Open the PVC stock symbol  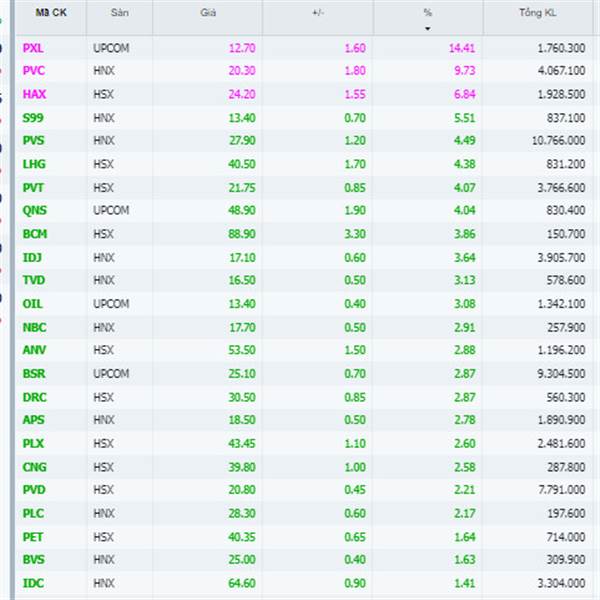34,71
